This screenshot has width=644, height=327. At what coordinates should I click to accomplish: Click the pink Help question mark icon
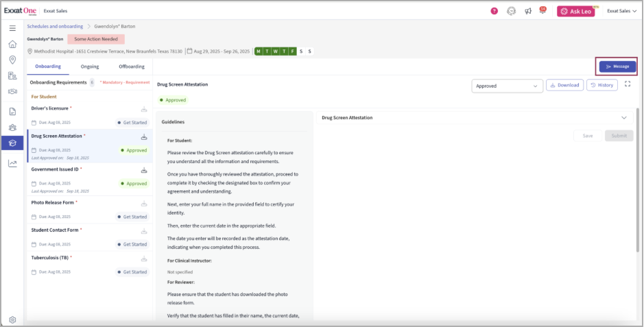[x=494, y=11]
